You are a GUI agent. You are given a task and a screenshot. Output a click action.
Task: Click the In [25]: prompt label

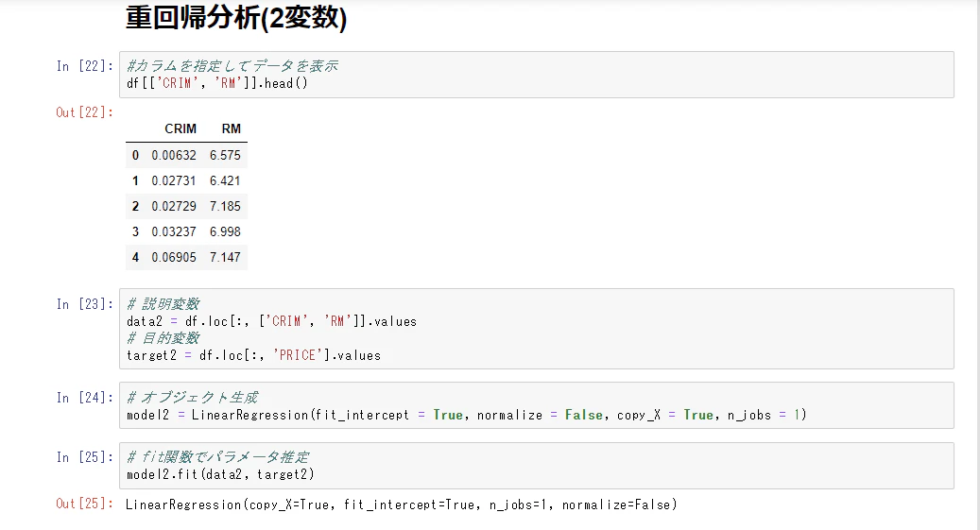point(85,457)
